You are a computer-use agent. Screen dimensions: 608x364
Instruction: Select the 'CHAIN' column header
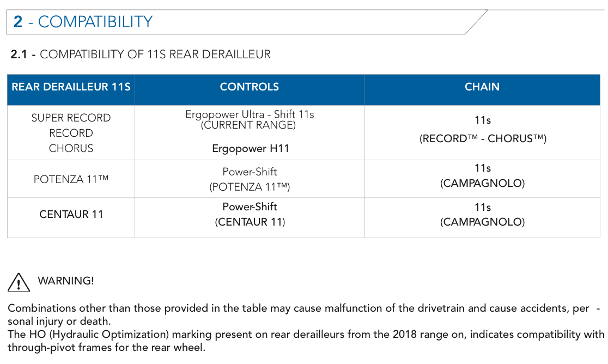tap(482, 87)
